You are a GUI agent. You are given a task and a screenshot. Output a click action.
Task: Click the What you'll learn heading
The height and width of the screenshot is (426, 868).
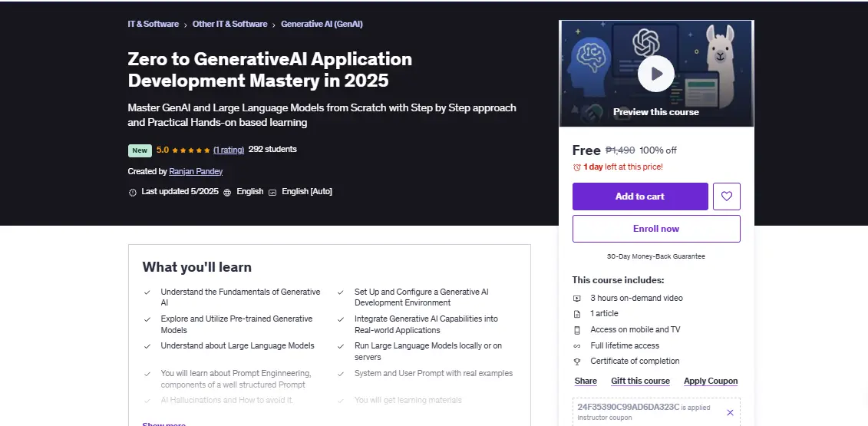coord(196,267)
